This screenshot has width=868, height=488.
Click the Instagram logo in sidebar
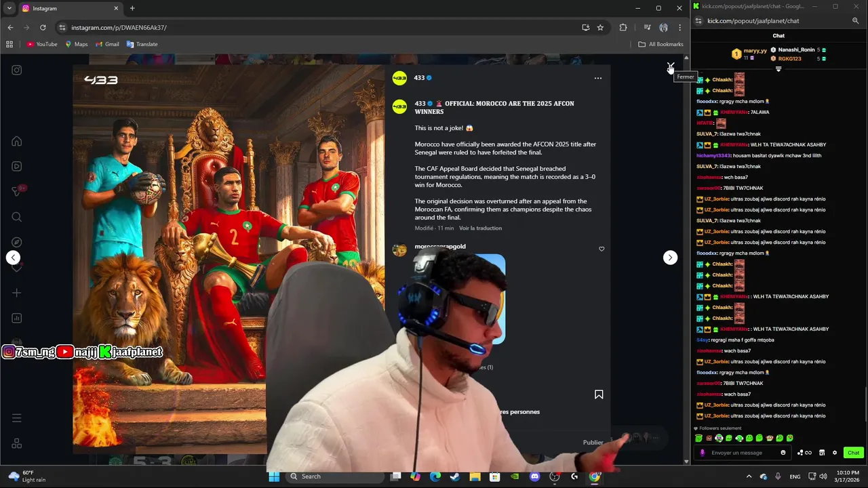tap(17, 70)
